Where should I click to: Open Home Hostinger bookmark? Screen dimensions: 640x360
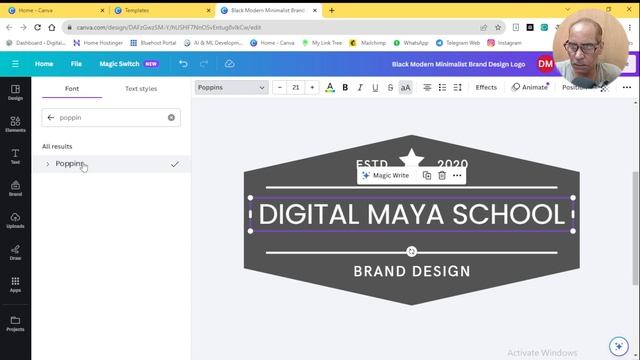tap(98, 42)
